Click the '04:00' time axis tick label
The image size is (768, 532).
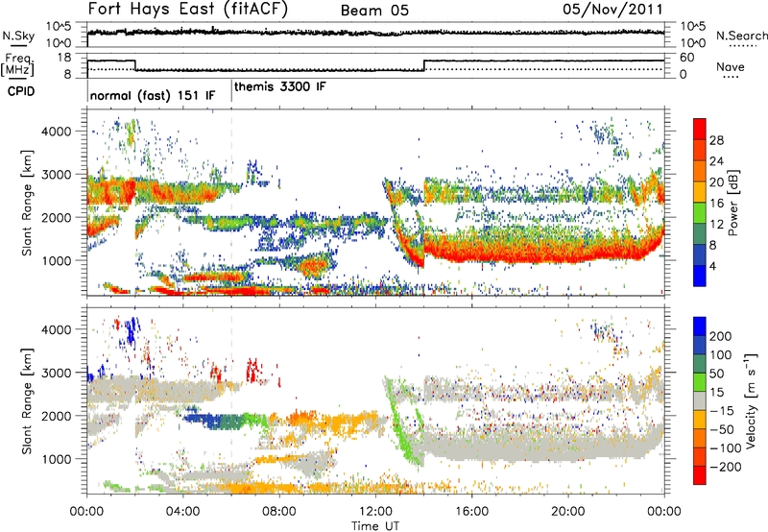click(183, 512)
